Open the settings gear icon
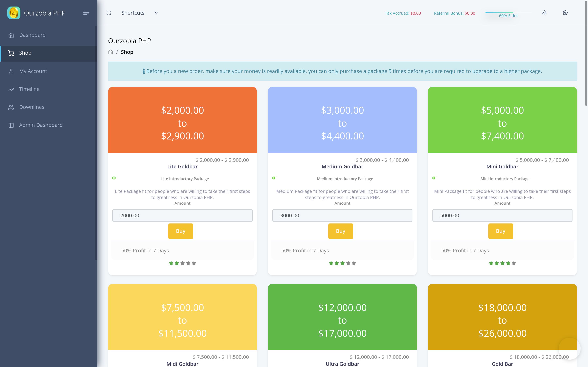588x367 pixels. [x=565, y=13]
